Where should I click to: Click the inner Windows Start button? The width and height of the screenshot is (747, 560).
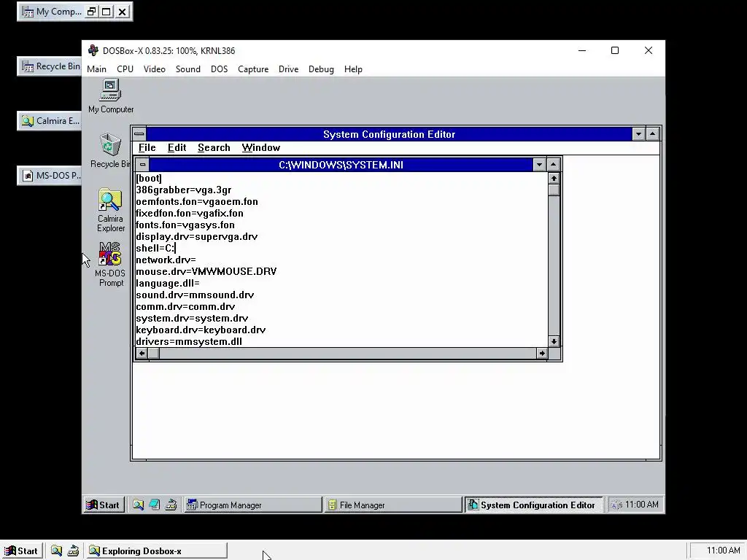click(x=104, y=505)
